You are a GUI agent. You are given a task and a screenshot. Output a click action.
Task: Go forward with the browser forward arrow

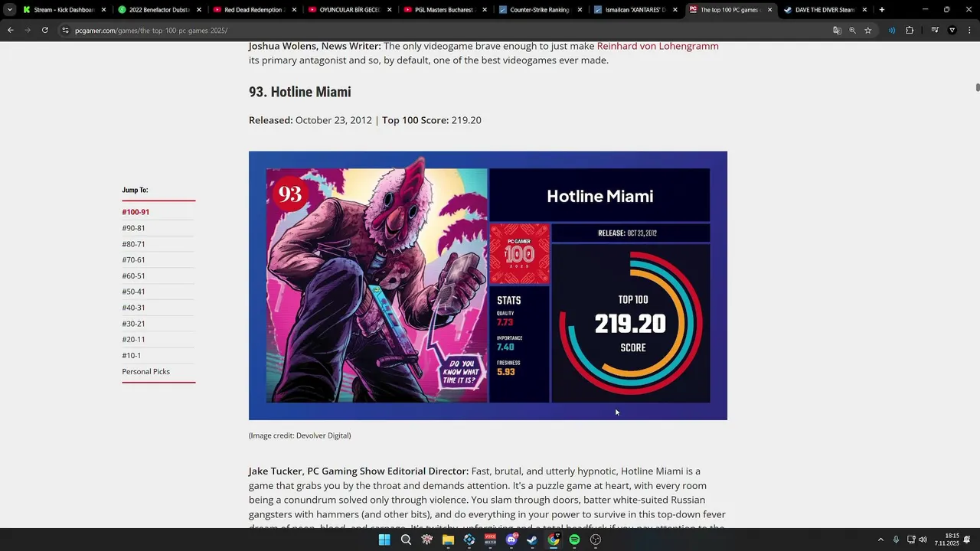tap(28, 30)
